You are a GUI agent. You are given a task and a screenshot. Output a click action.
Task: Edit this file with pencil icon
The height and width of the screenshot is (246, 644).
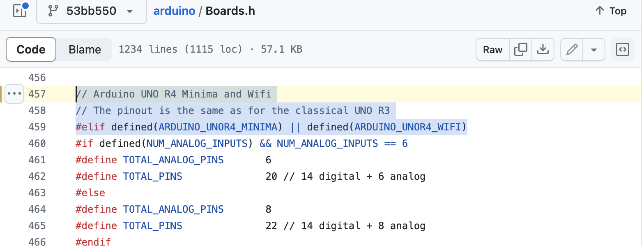572,50
